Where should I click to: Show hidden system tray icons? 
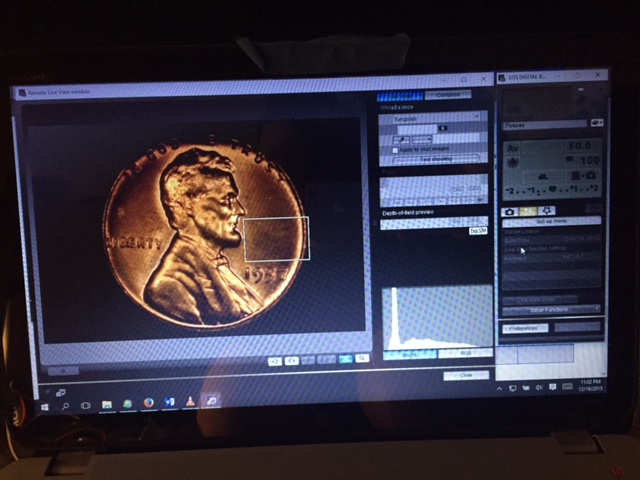tap(499, 389)
